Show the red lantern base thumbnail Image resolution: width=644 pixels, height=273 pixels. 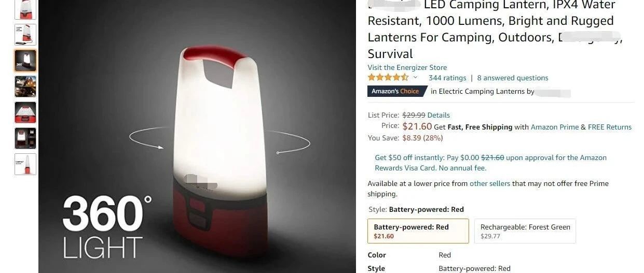(25, 112)
